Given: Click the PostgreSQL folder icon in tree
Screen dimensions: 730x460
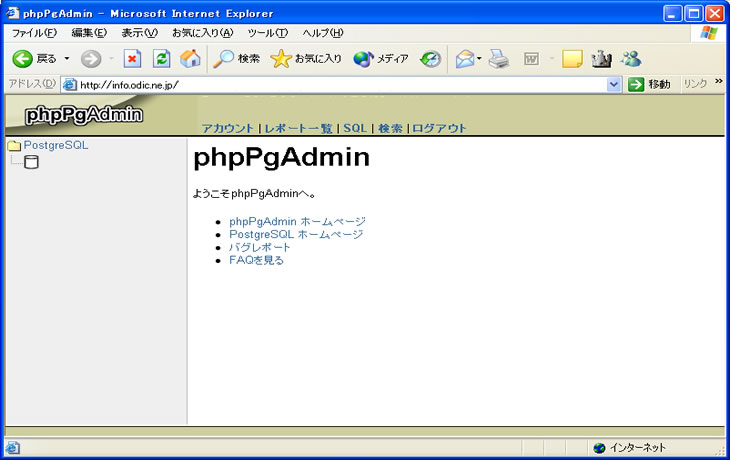Looking at the screenshot, I should (x=14, y=146).
